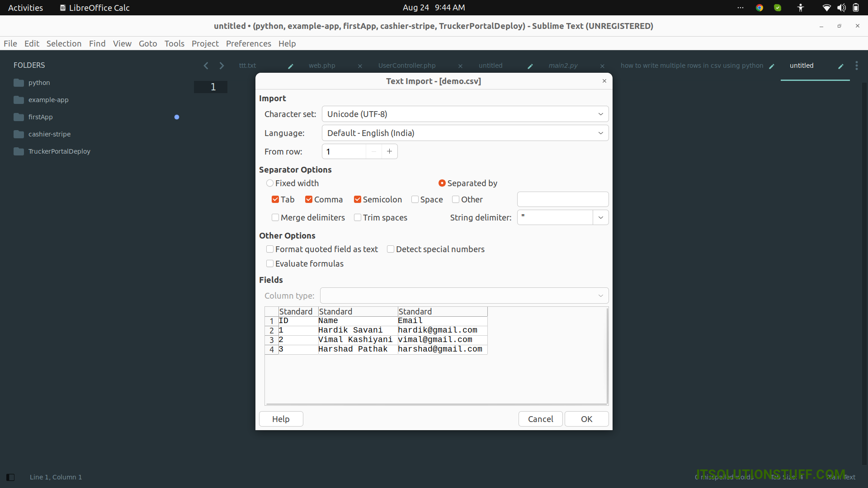This screenshot has height=488, width=868.
Task: Click the firstApp folder icon
Action: (x=19, y=117)
